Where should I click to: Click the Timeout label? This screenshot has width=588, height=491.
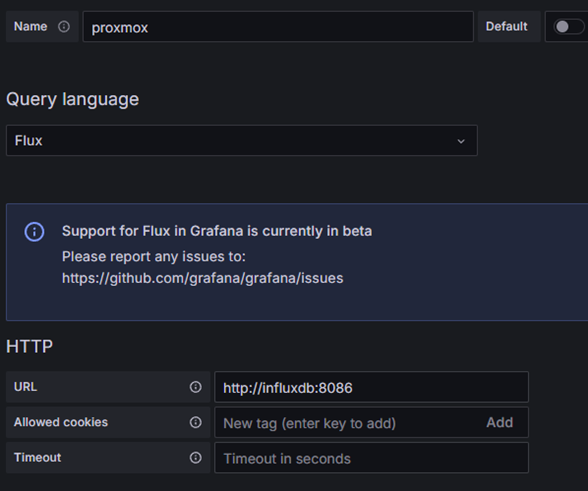pos(38,457)
